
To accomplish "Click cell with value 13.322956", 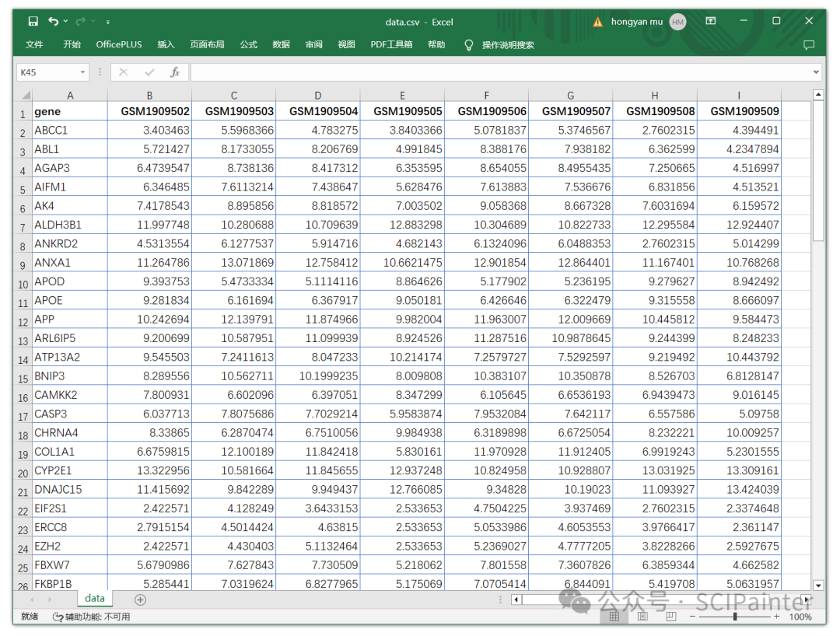I will pos(149,470).
